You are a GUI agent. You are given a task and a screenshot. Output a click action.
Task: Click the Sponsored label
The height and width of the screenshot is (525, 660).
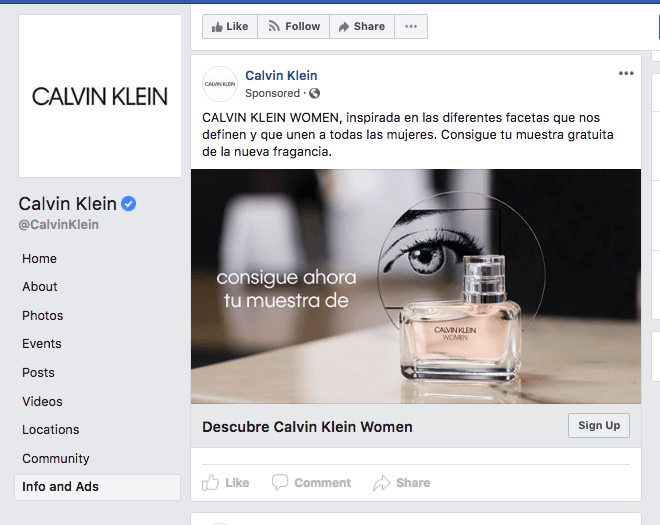pyautogui.click(x=272, y=93)
